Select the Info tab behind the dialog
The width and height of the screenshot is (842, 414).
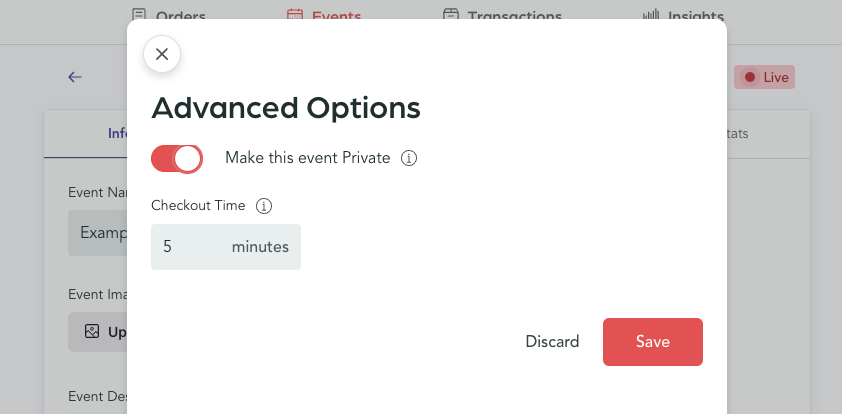[116, 133]
